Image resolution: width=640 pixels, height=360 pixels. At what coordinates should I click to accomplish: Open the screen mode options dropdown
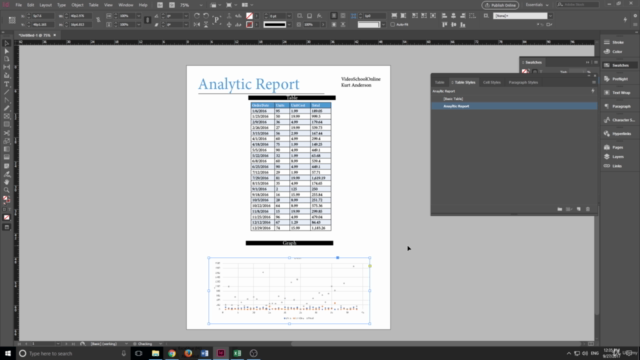[236, 5]
